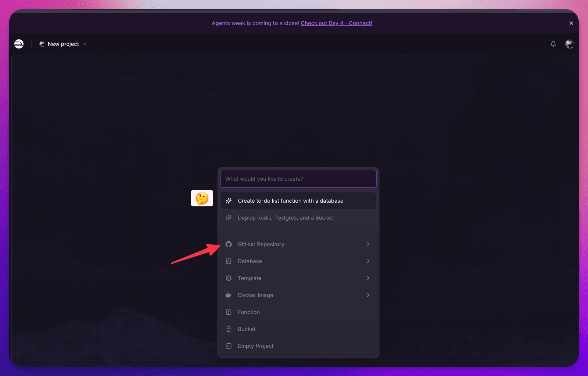
Task: Click the Docker whale icon
Action: (x=229, y=295)
